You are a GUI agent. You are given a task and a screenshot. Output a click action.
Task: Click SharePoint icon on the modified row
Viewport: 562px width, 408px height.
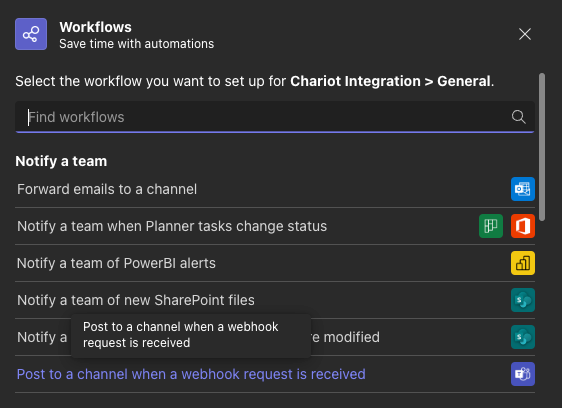click(x=523, y=337)
